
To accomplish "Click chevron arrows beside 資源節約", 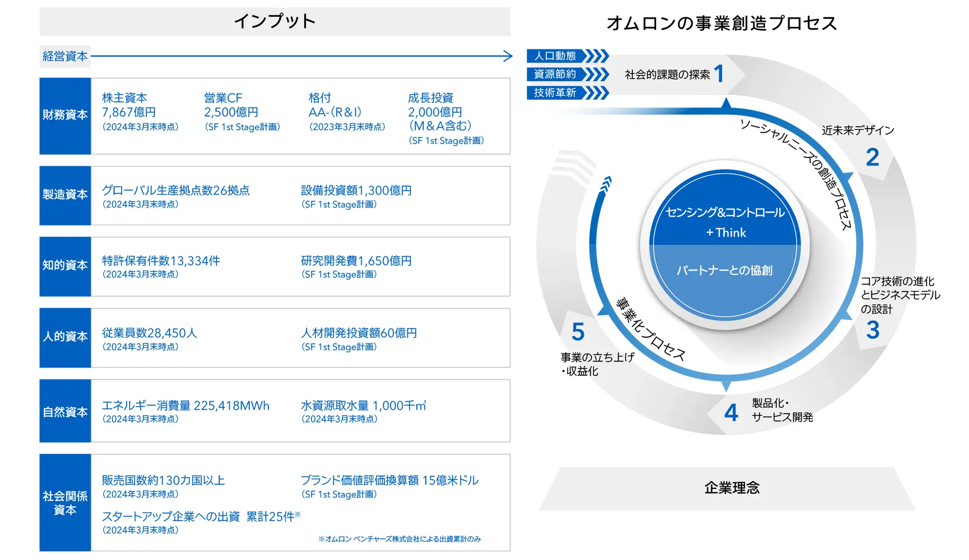I will [x=597, y=74].
